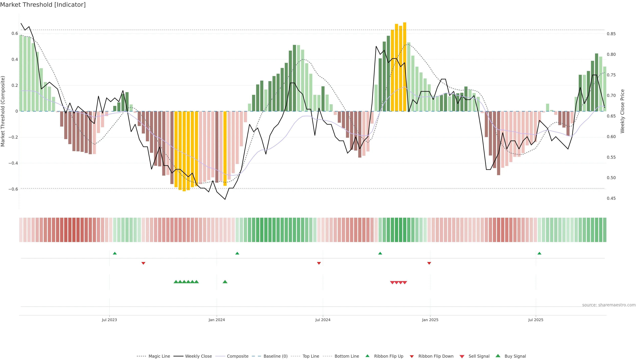
Task: Click the Market Threshold [Indicator] title
Action: (43, 5)
